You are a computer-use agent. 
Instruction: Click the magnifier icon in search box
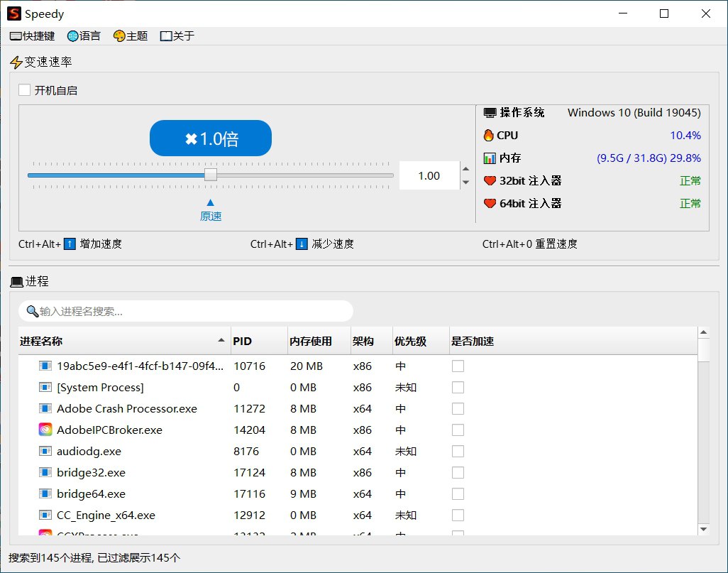tap(32, 311)
